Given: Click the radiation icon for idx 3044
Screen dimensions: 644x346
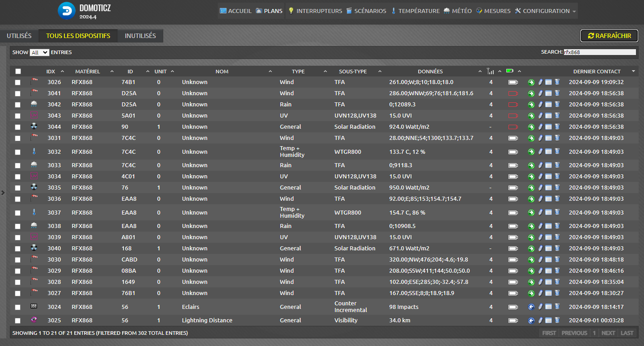Looking at the screenshot, I should [x=34, y=127].
